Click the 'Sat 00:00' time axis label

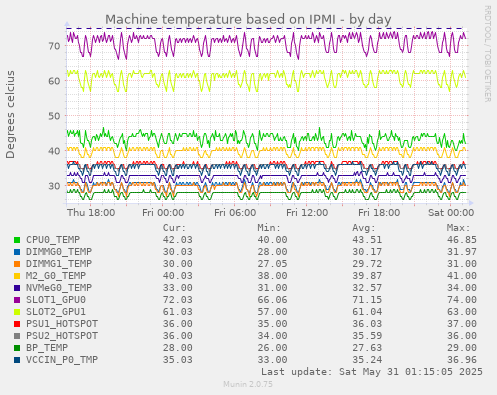coord(451,213)
